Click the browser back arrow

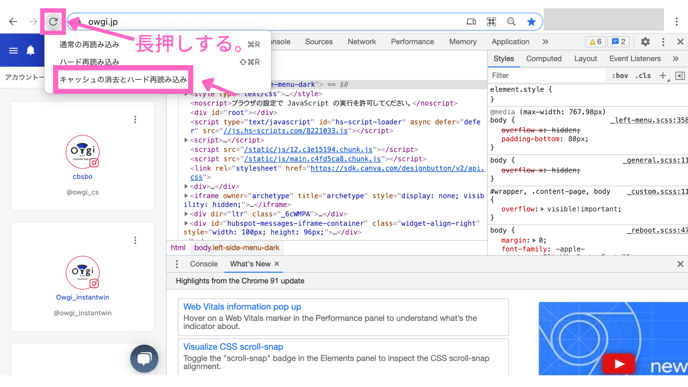tap(13, 22)
